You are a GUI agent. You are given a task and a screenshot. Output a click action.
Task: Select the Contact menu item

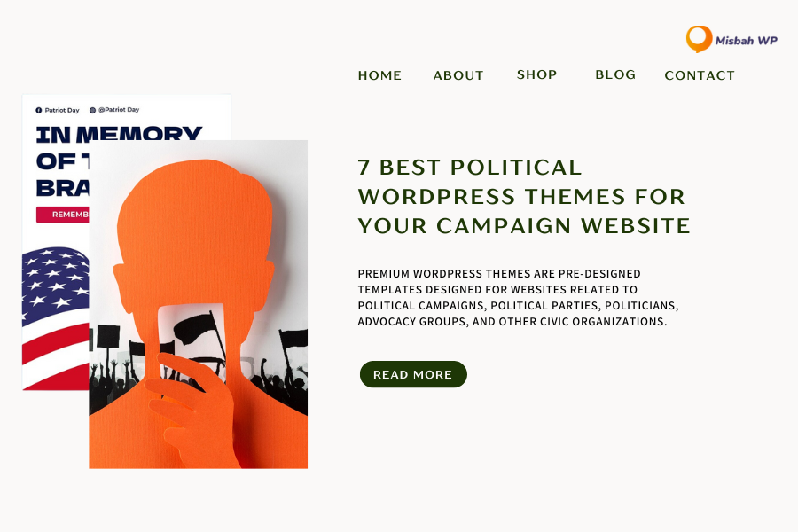click(x=700, y=75)
